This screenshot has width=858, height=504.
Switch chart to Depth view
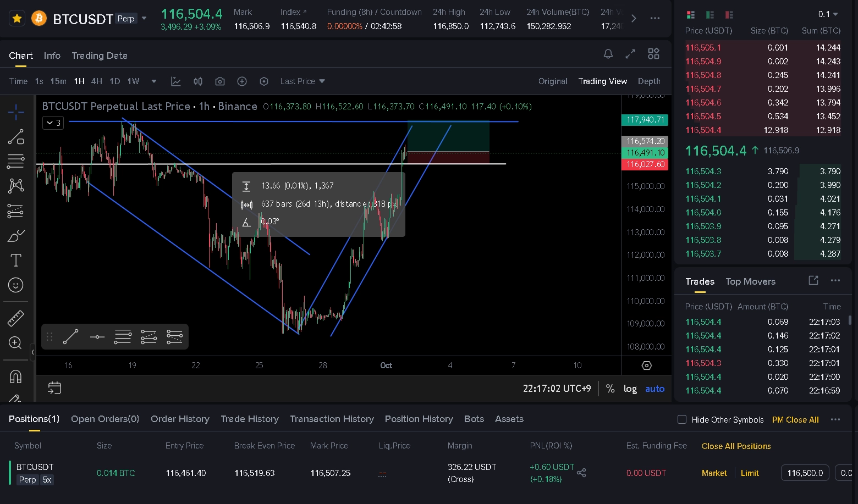click(x=649, y=81)
